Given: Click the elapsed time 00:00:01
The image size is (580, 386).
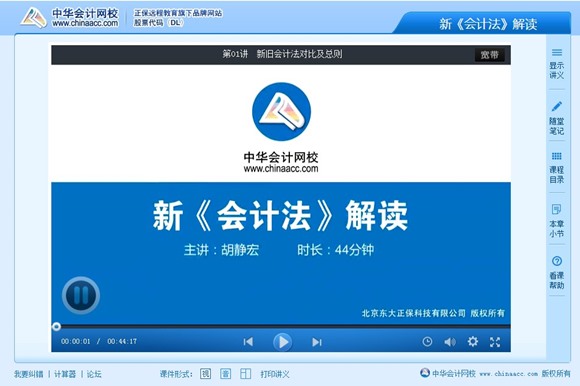Looking at the screenshot, I should coord(75,341).
